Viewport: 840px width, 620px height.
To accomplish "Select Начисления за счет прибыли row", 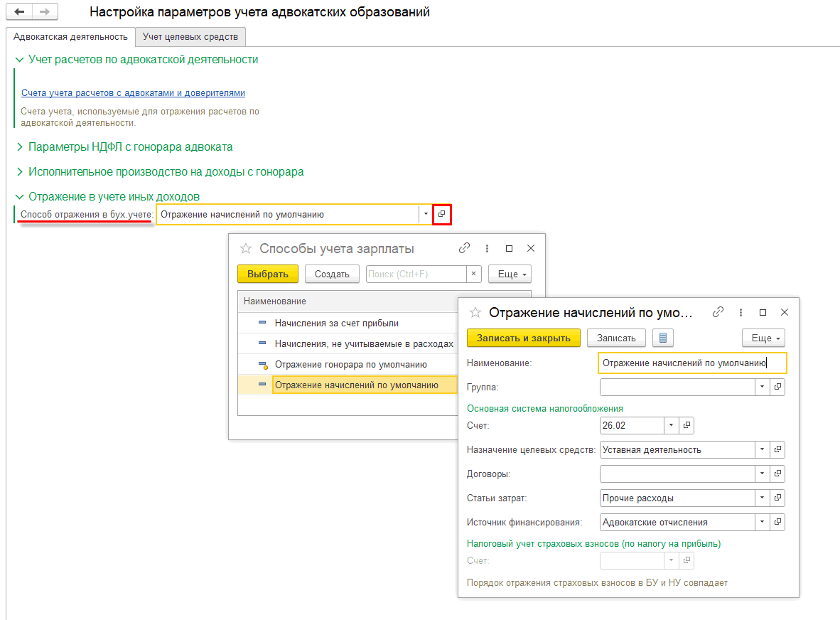I will 336,323.
